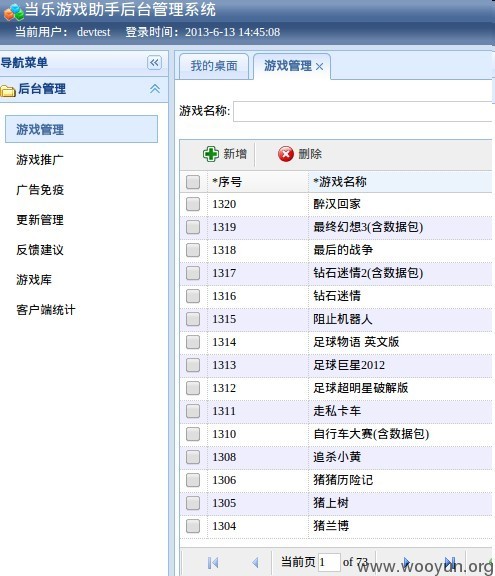This screenshot has width=495, height=576.
Task: Open 更新管理 menu item
Action: click(40, 220)
